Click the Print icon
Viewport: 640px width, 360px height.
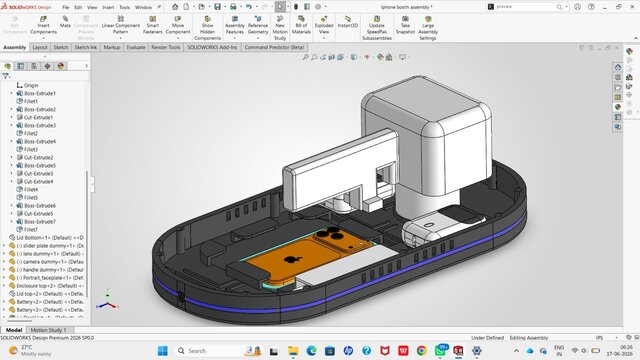(x=233, y=7)
